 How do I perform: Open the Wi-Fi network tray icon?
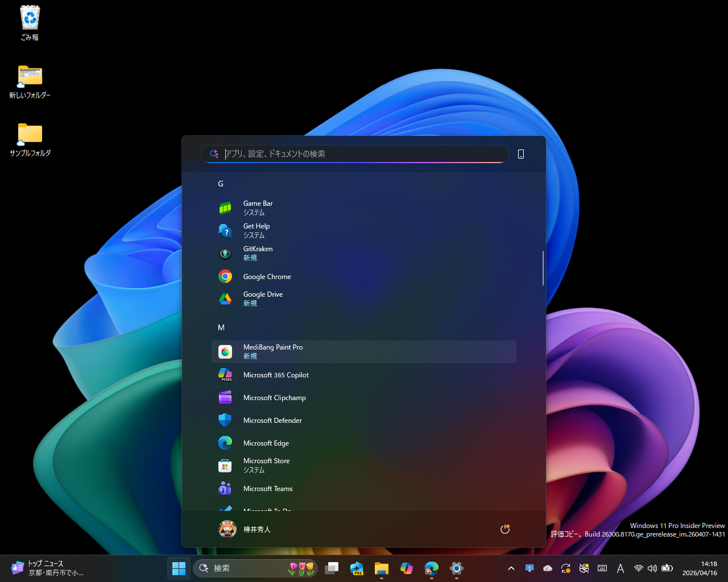[639, 568]
